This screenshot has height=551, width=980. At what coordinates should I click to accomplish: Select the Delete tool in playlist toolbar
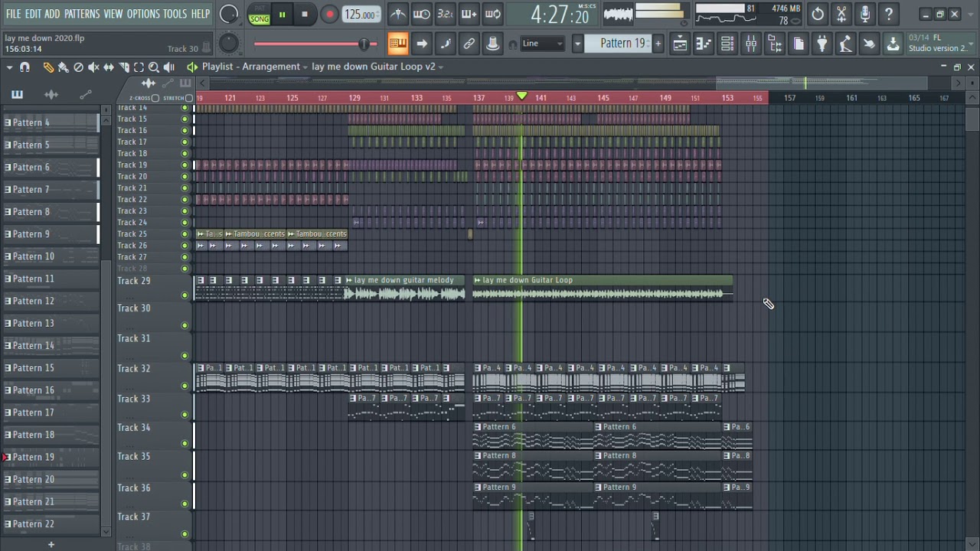click(78, 67)
